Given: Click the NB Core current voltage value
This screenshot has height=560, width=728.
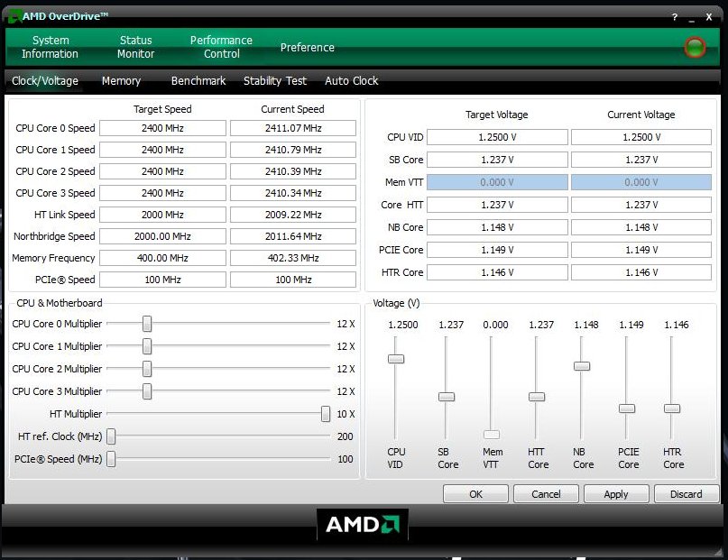Looking at the screenshot, I should click(x=641, y=227).
